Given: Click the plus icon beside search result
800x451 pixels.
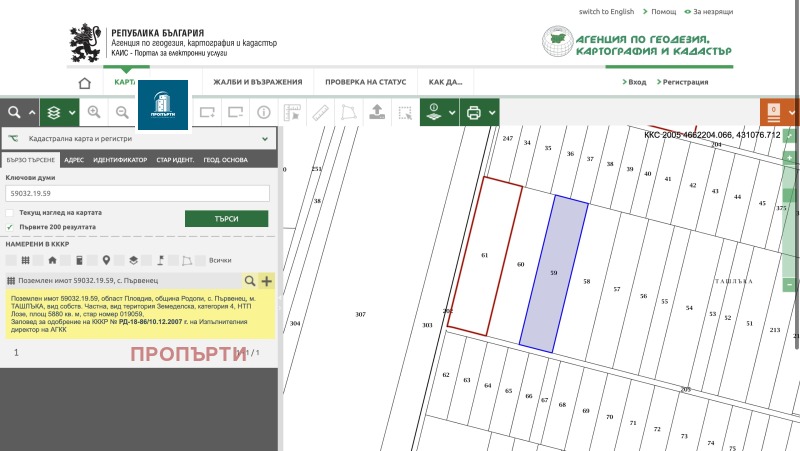Looking at the screenshot, I should tap(266, 281).
